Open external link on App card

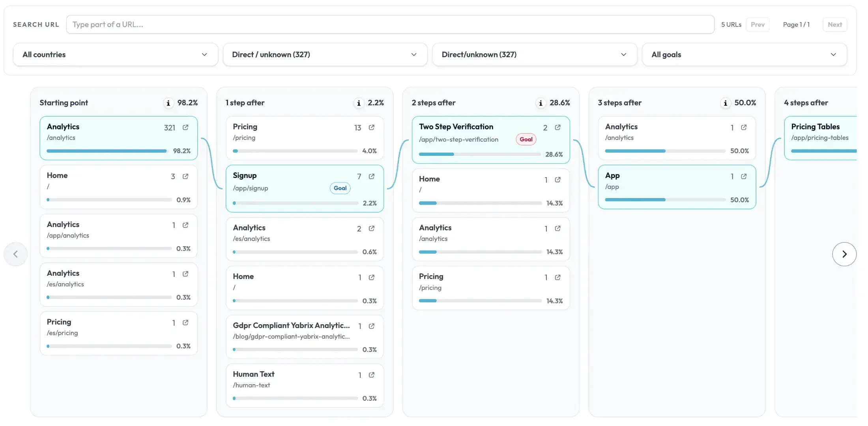pyautogui.click(x=744, y=176)
